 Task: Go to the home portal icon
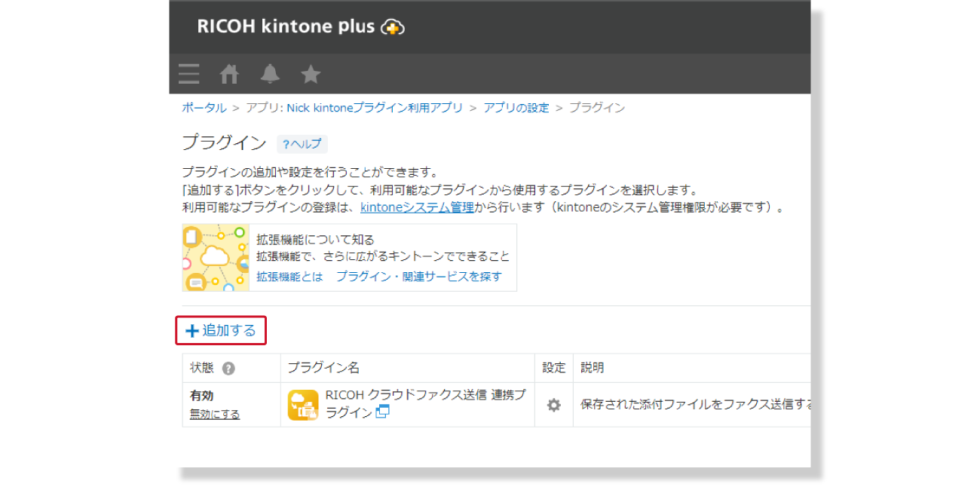point(229,74)
